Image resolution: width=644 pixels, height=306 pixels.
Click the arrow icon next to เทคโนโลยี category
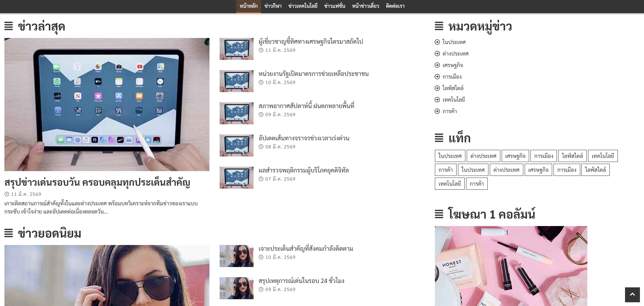437,100
